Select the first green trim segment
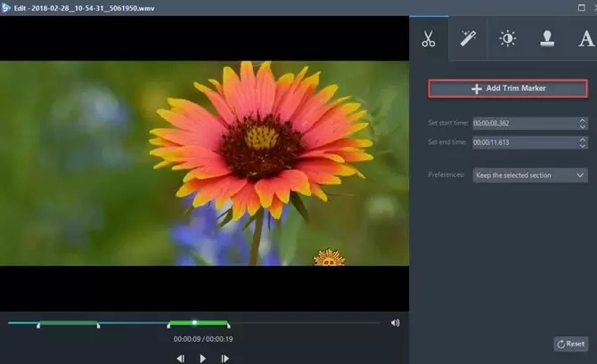Image resolution: width=597 pixels, height=364 pixels. 68,323
